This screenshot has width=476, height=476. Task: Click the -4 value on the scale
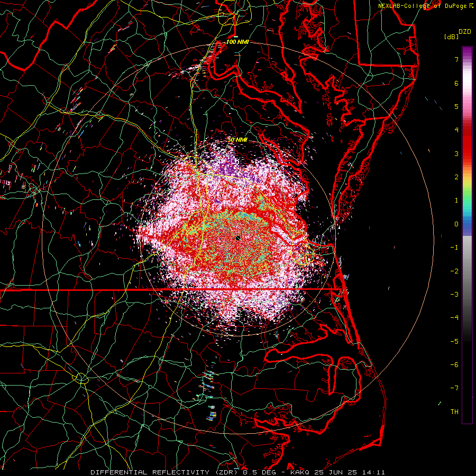coord(454,318)
